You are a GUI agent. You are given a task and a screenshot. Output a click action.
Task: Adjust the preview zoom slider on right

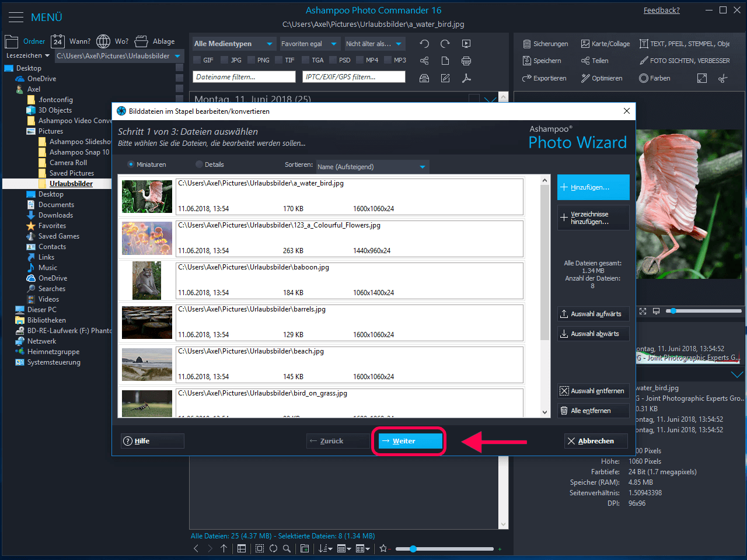point(704,311)
